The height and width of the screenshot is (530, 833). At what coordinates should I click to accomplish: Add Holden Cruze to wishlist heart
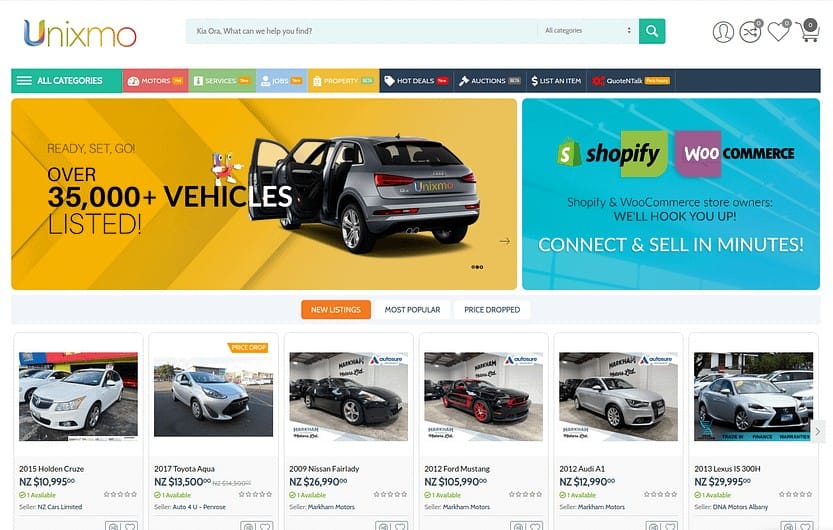[x=130, y=527]
